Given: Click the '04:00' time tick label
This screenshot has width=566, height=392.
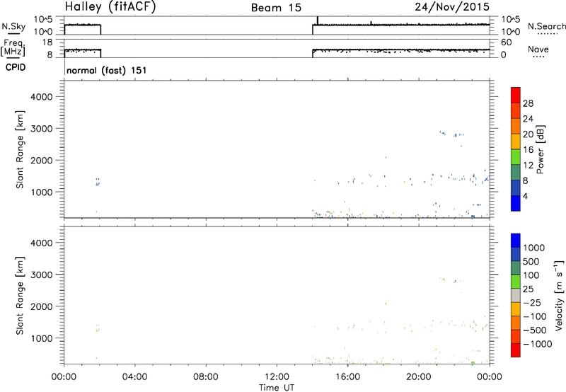Looking at the screenshot, I should coord(134,377).
